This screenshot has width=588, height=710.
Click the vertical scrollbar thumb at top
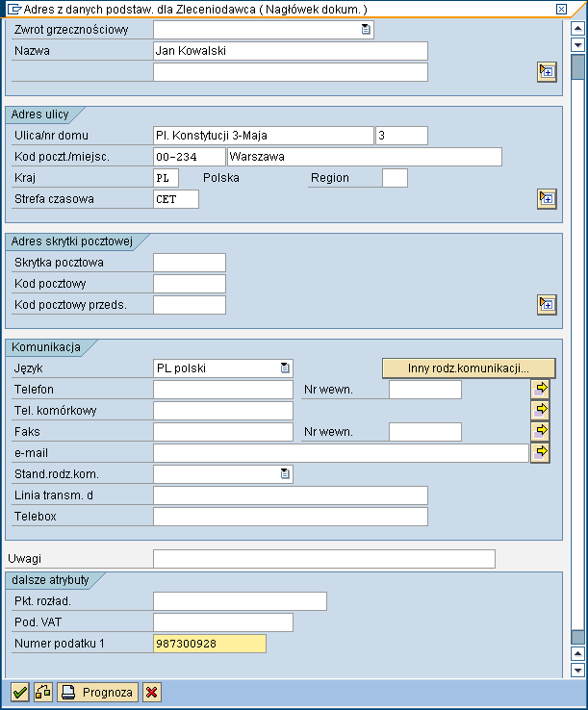(577, 67)
